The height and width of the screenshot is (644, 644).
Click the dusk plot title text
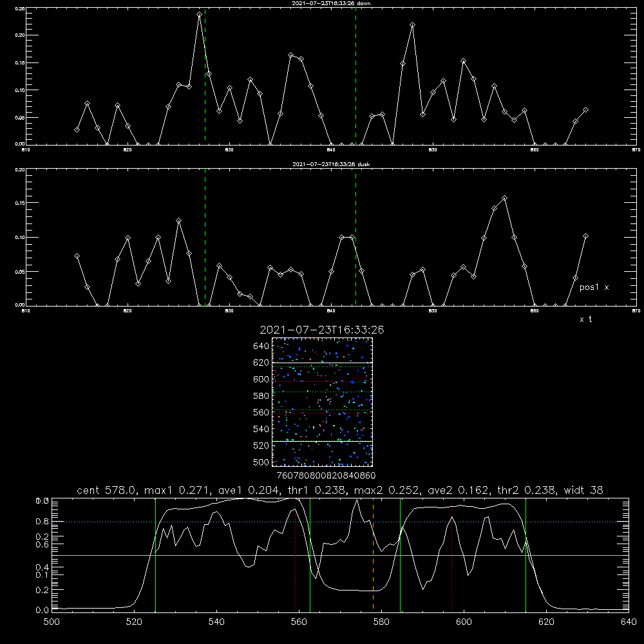click(331, 164)
